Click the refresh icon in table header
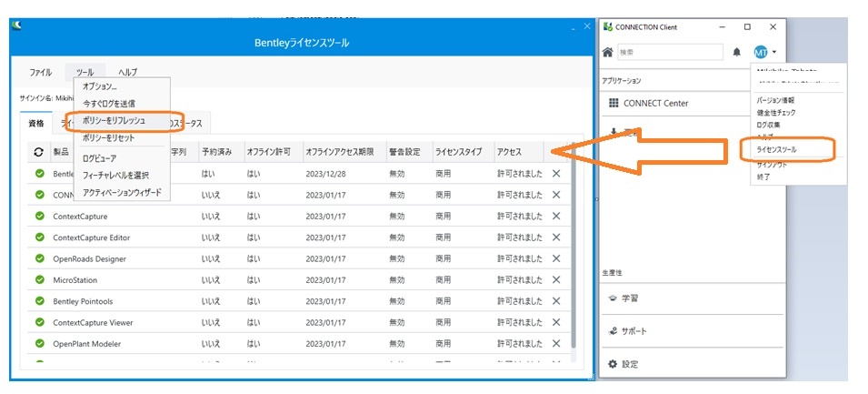The height and width of the screenshot is (394, 868). (38, 151)
